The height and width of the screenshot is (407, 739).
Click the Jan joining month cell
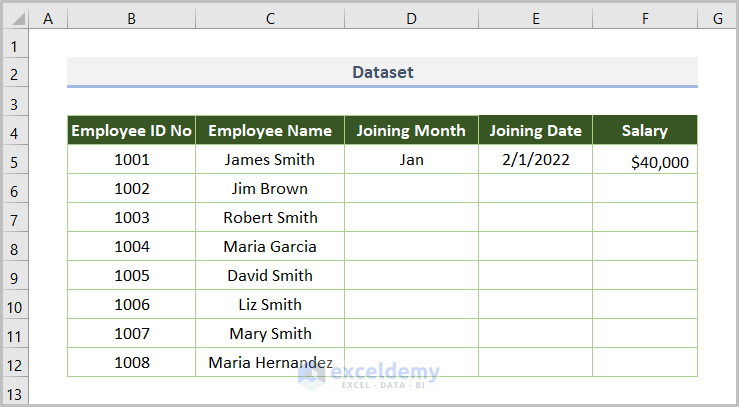coord(411,159)
